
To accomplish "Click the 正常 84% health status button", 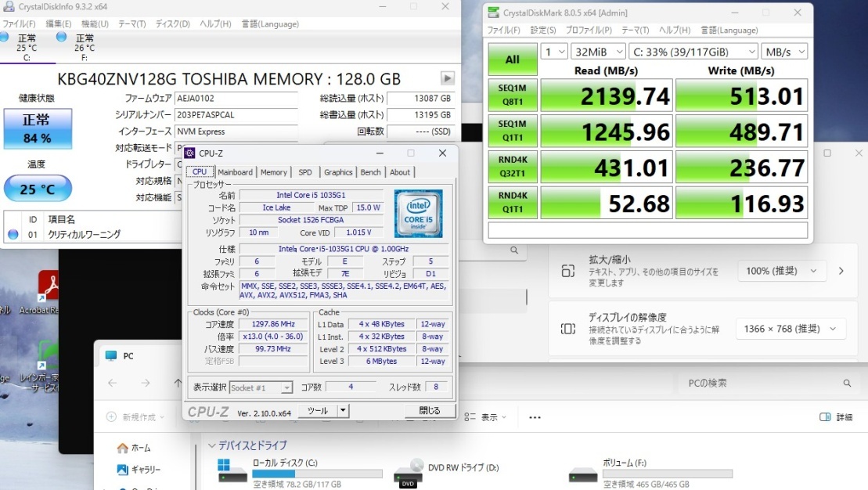I will [38, 128].
